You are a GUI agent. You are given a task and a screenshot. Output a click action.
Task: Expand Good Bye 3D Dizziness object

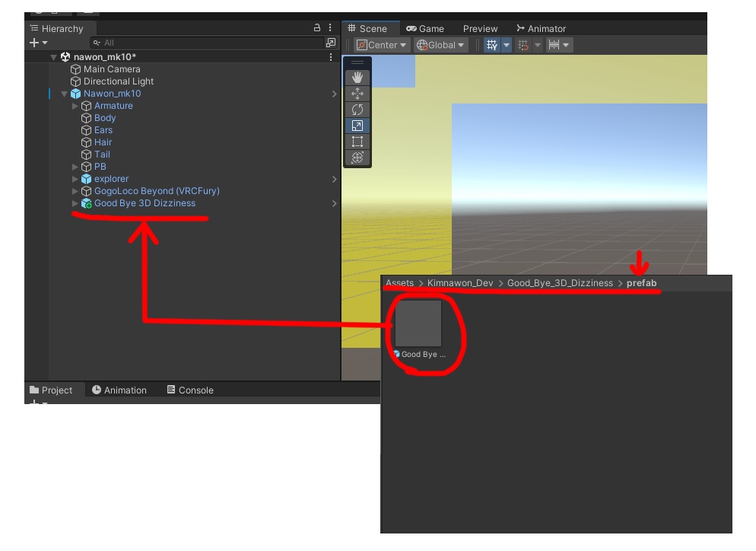pos(75,203)
